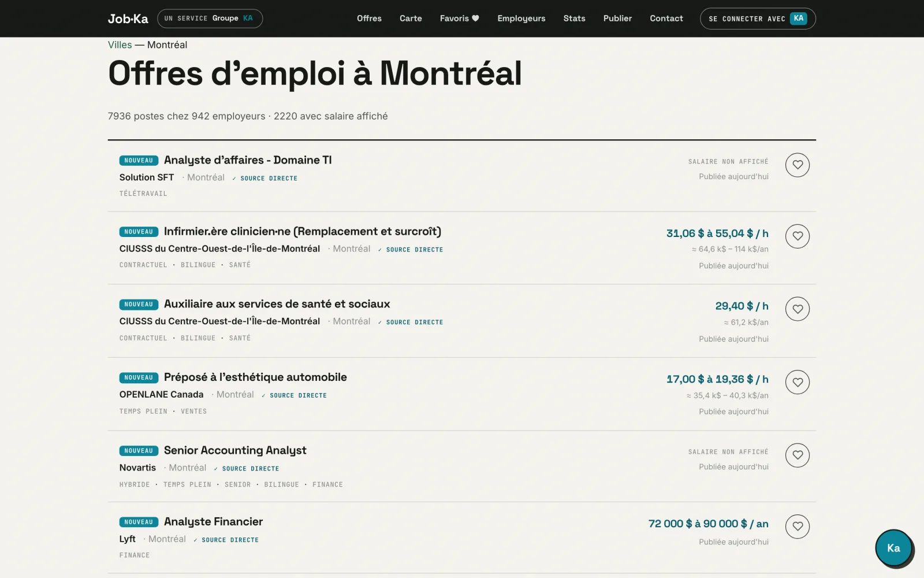
Task: Click Se connecter avec KA button
Action: [758, 18]
